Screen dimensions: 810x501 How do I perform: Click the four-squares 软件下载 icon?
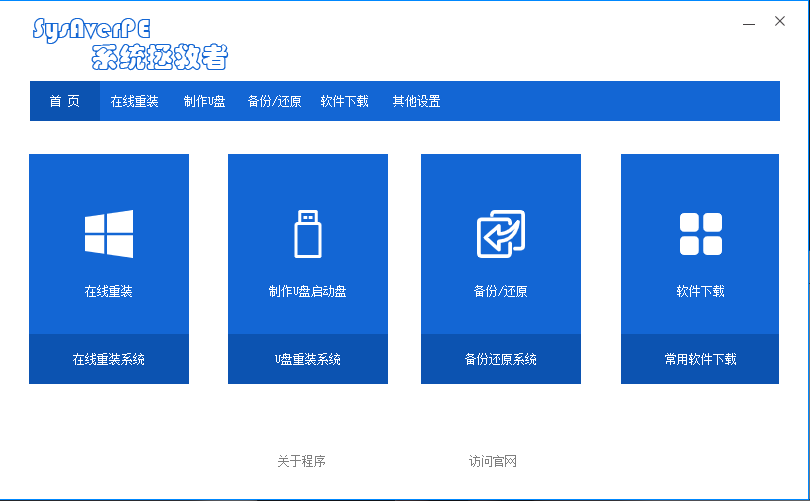[700, 234]
